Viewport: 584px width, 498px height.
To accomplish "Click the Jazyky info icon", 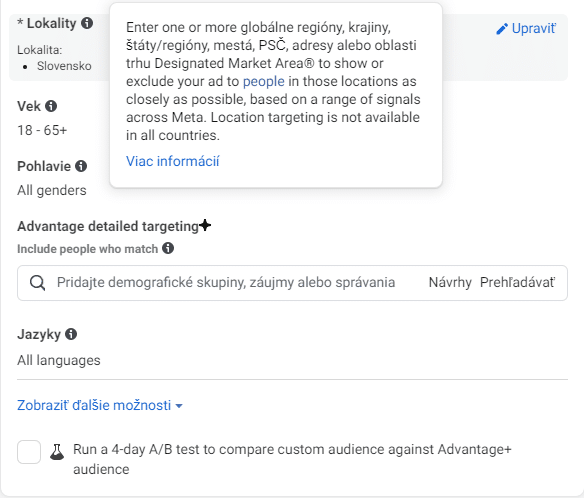I will tap(71, 334).
